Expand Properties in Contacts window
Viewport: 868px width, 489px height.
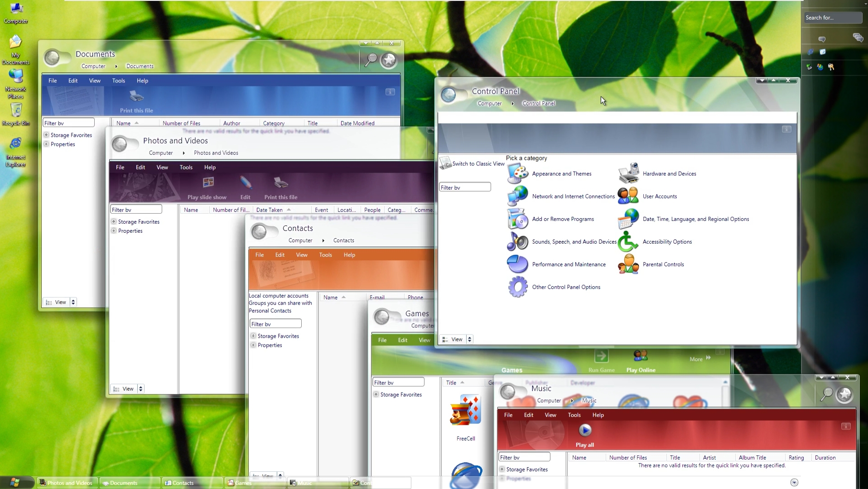[253, 345]
